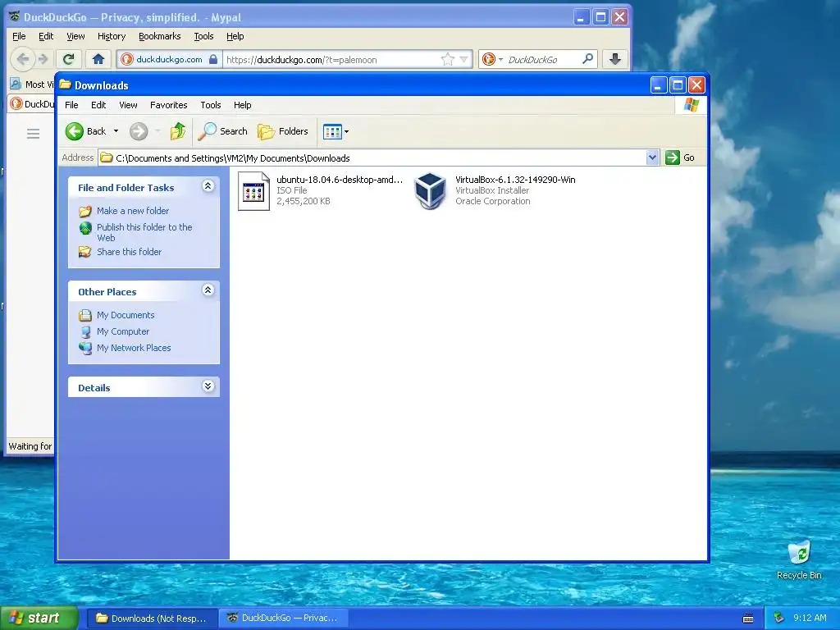Open the Edit menu in Downloads window

point(98,105)
